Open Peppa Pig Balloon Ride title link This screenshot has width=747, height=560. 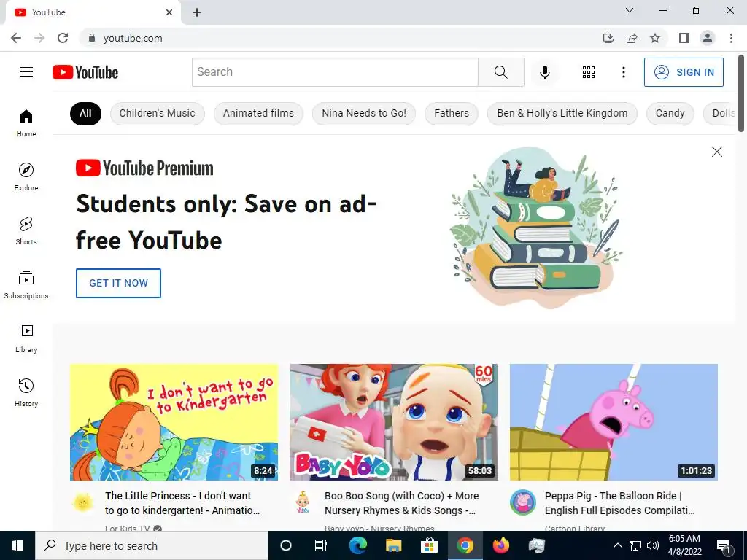619,503
